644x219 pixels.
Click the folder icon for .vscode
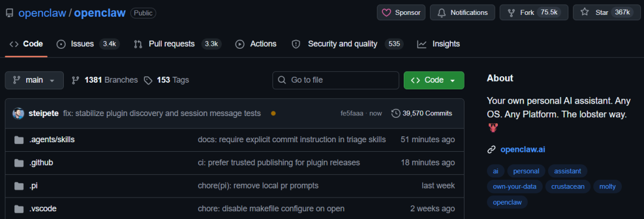click(19, 209)
